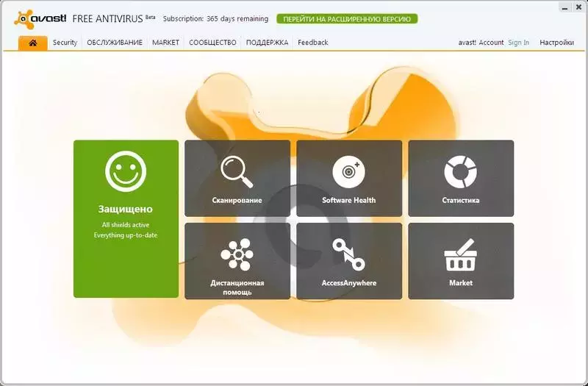Click the green ПЕРЕЙТИ НА РАСШИРЕННУЮ ВЕРСИЮ button
Screen dimensions: 588x386
347,19
